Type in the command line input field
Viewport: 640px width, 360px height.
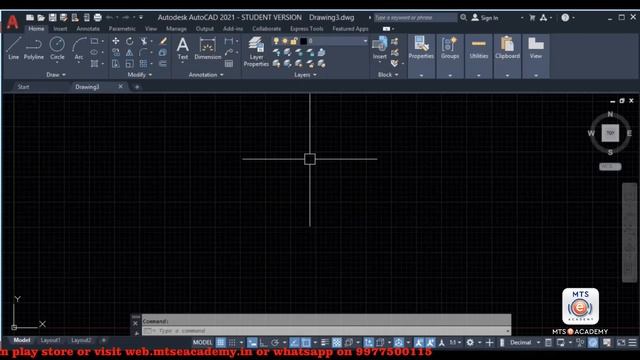pos(327,331)
